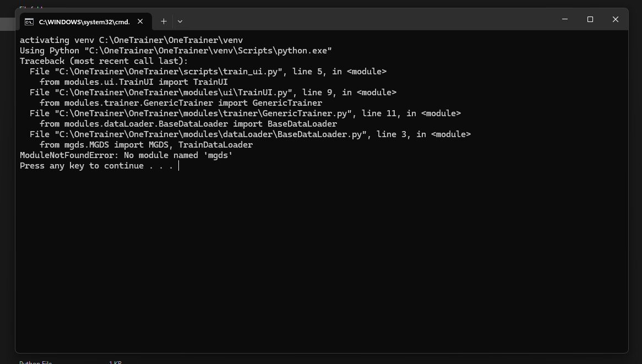
Task: Expand the new tab profile dropdown
Action: pos(180,21)
